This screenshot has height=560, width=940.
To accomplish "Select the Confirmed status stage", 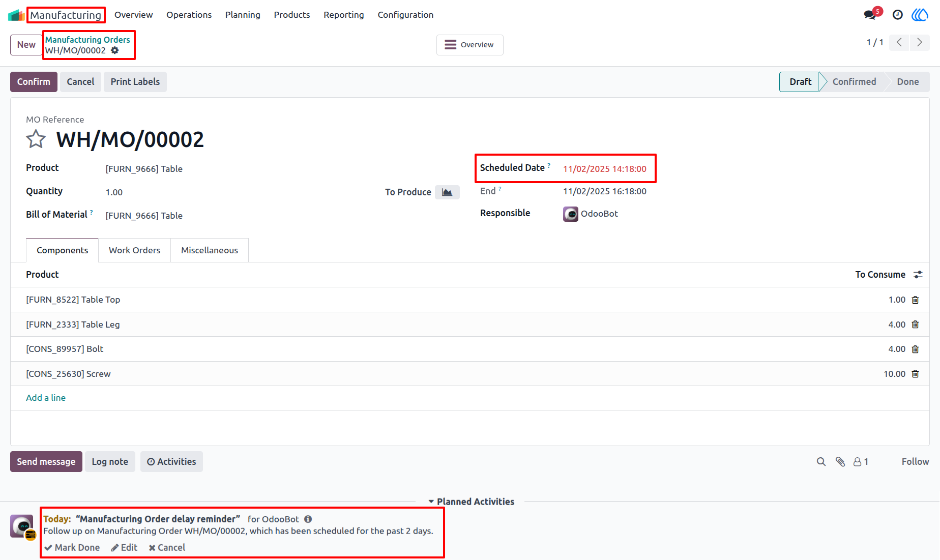I will pos(854,82).
